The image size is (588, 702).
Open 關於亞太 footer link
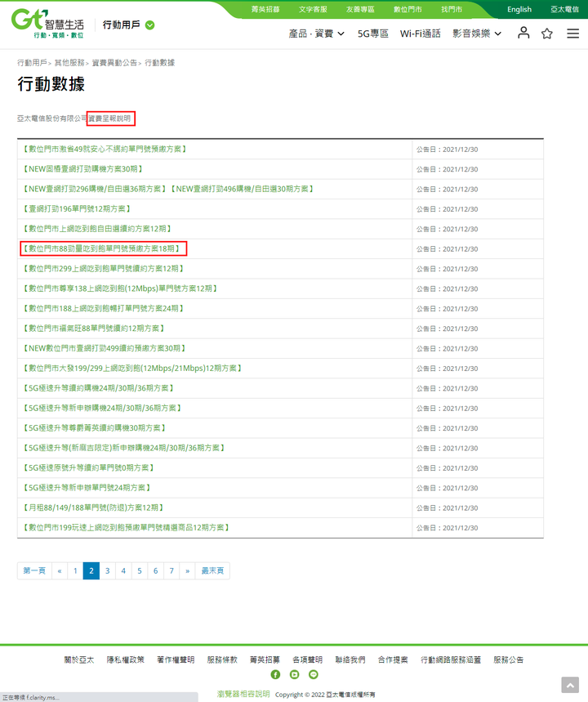click(79, 660)
